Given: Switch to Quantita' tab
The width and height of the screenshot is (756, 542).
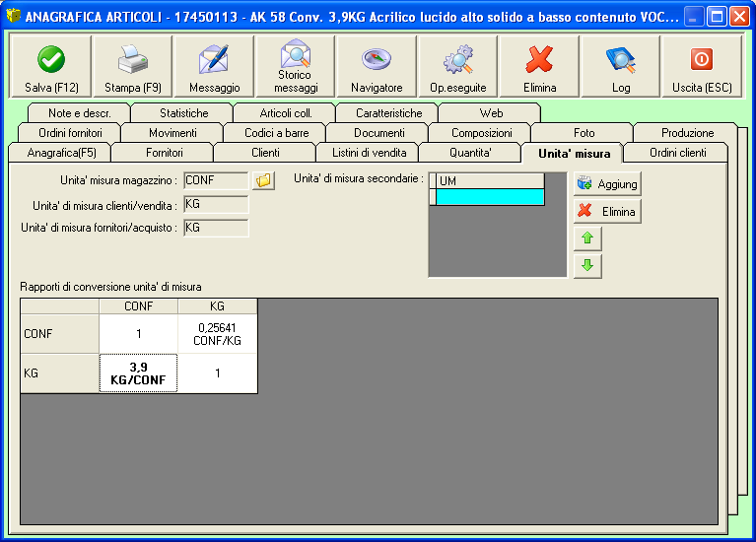Looking at the screenshot, I should coord(470,153).
